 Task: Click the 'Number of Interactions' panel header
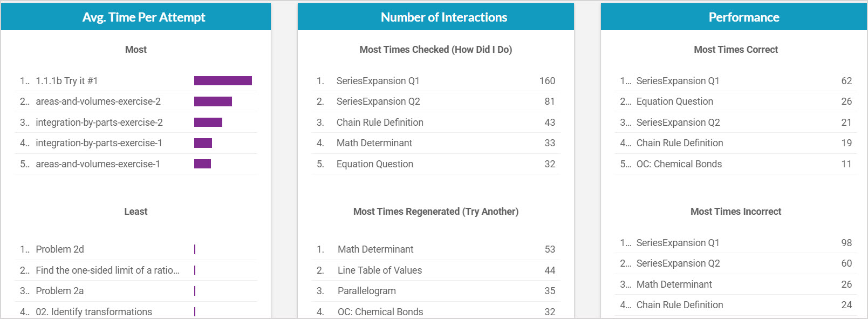tap(443, 17)
